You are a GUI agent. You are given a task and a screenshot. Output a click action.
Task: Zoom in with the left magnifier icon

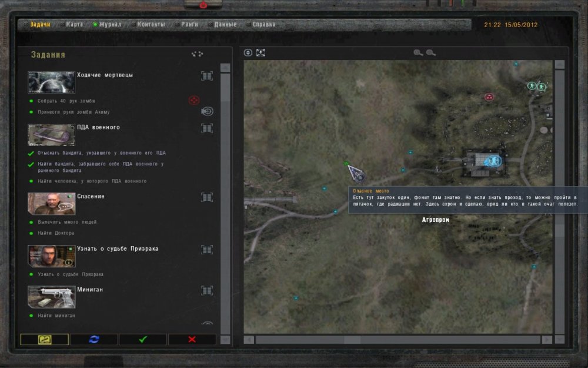coord(418,52)
